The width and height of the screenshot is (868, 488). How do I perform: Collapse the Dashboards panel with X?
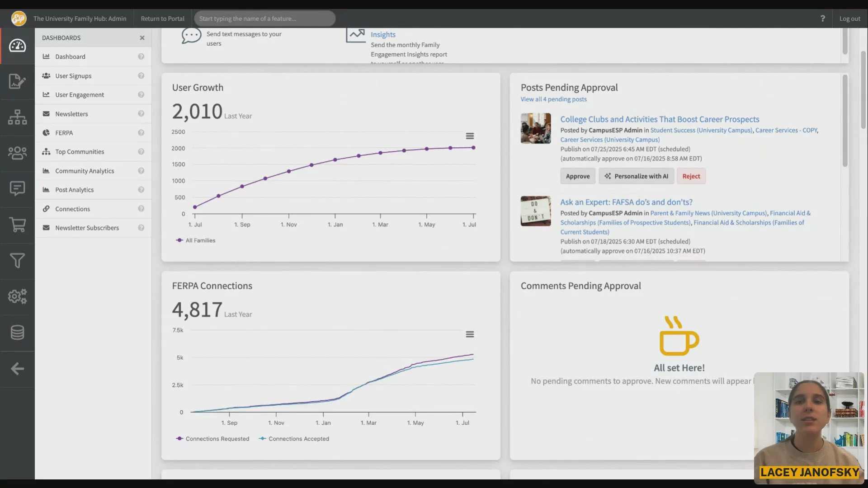tap(142, 38)
